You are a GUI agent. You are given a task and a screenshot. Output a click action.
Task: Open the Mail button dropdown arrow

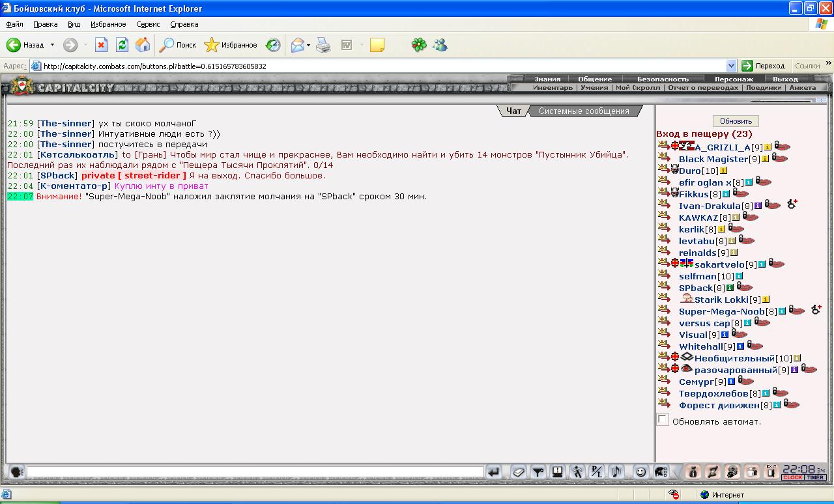[x=308, y=45]
